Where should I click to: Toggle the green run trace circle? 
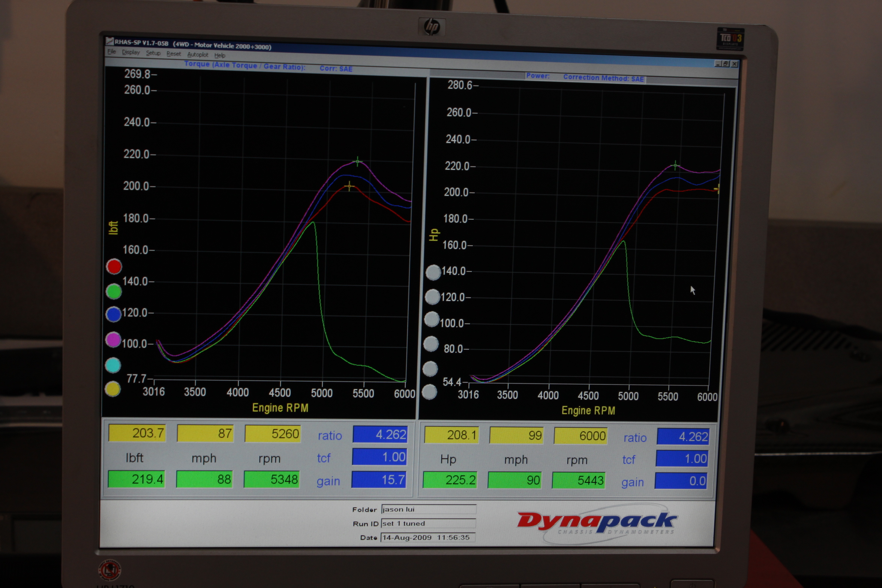tap(114, 291)
